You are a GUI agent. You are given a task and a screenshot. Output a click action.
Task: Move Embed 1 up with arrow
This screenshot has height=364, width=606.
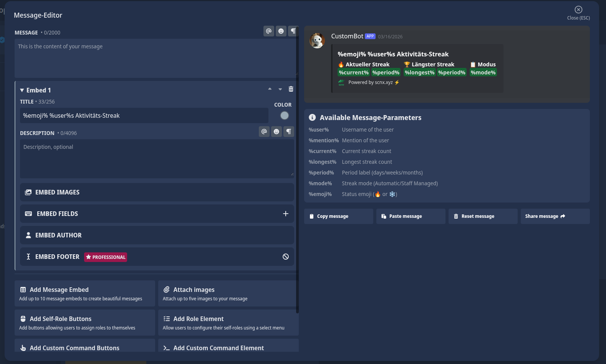pos(270,89)
